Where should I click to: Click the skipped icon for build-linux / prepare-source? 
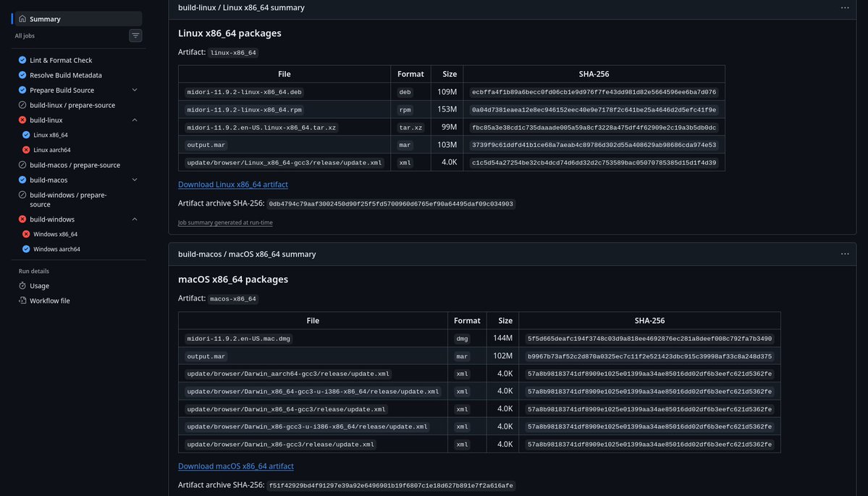click(22, 104)
